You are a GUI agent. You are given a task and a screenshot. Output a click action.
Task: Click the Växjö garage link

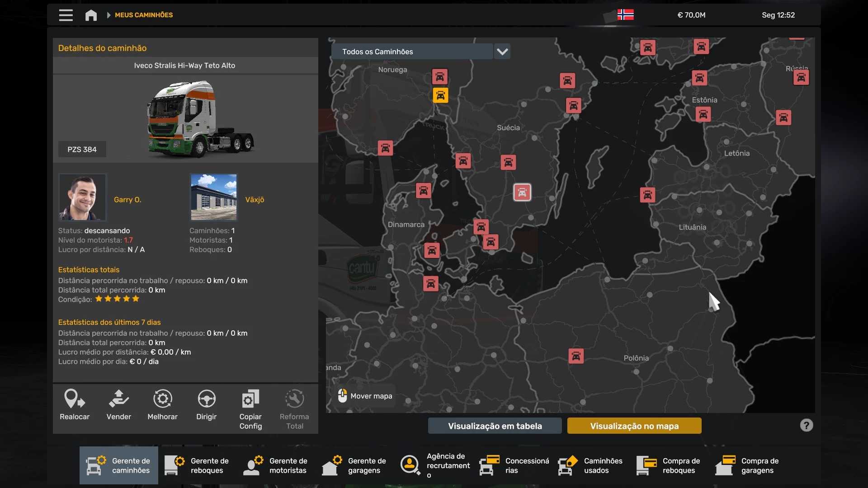[x=255, y=199]
